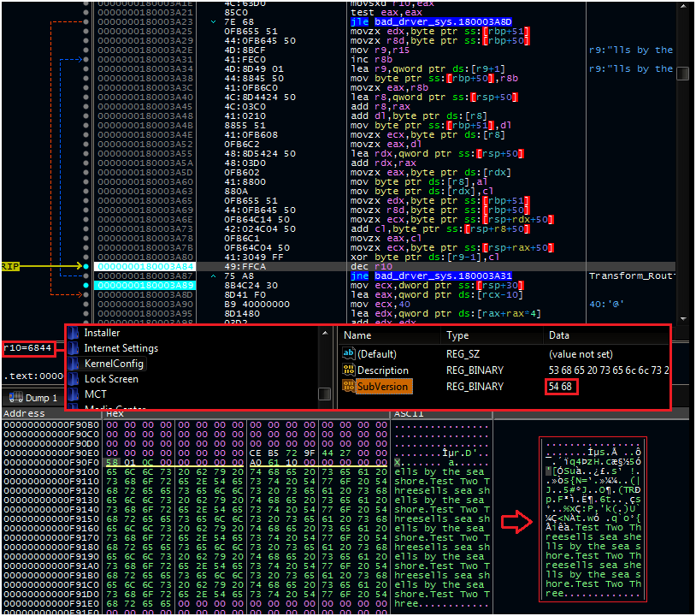Click the (Default) string value icon
This screenshot has width=696, height=616.
pos(349,353)
